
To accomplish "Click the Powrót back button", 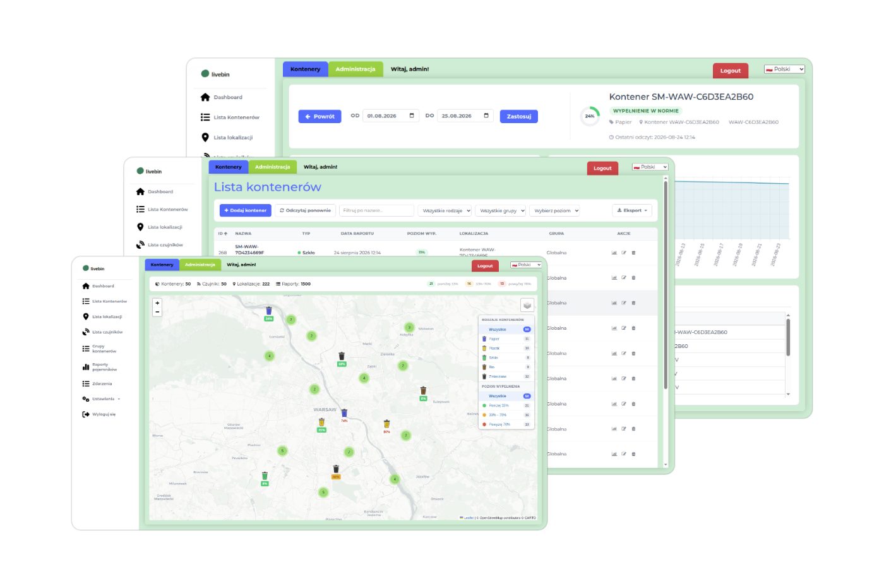I will click(x=320, y=116).
